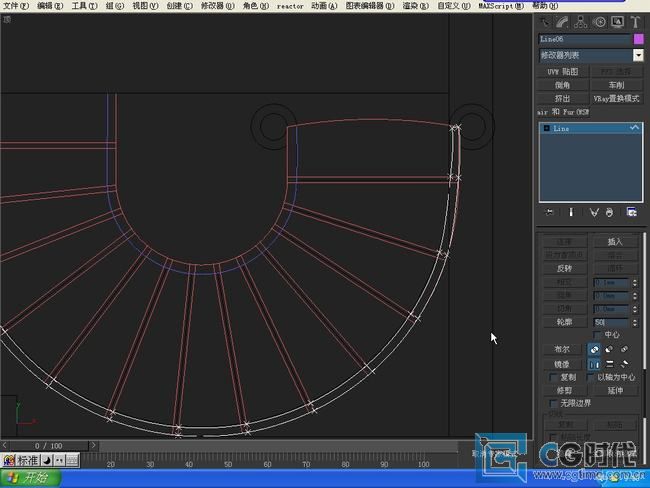
Task: Open the modifier list dropdown arrow
Action: tap(638, 55)
